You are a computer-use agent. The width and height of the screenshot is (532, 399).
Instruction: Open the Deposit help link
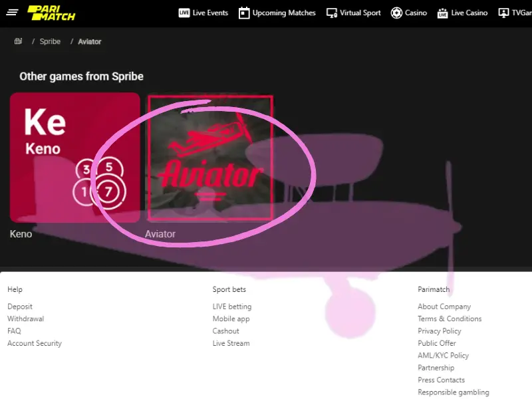tap(20, 307)
